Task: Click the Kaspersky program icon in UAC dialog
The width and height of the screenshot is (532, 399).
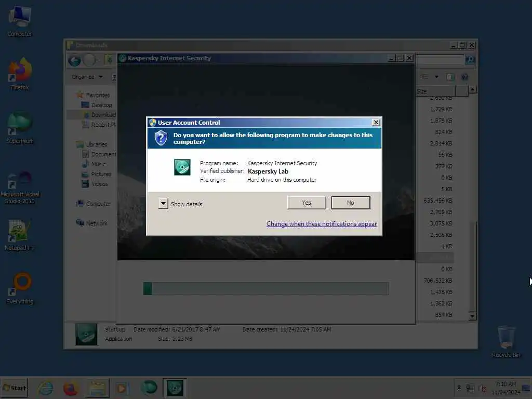Action: [x=182, y=167]
